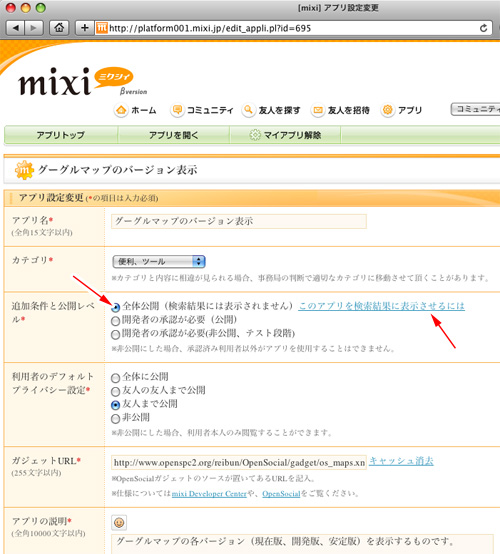This screenshot has height=554, width=500.
Task: Open the カテゴリ dropdown 便利、ツール
Action: (x=159, y=261)
